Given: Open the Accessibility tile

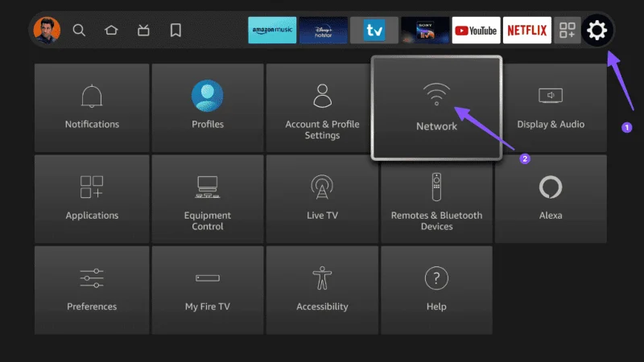Looking at the screenshot, I should click(x=322, y=290).
